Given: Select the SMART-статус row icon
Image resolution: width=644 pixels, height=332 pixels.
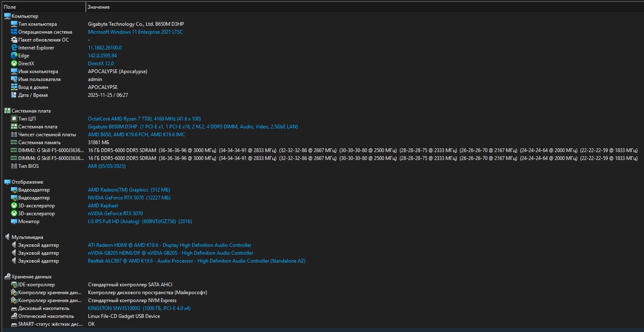Looking at the screenshot, I should click(14, 324).
